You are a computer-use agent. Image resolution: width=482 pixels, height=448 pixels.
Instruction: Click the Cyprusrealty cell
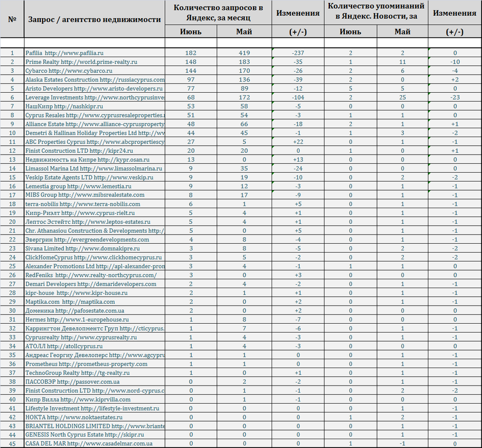coord(94,337)
